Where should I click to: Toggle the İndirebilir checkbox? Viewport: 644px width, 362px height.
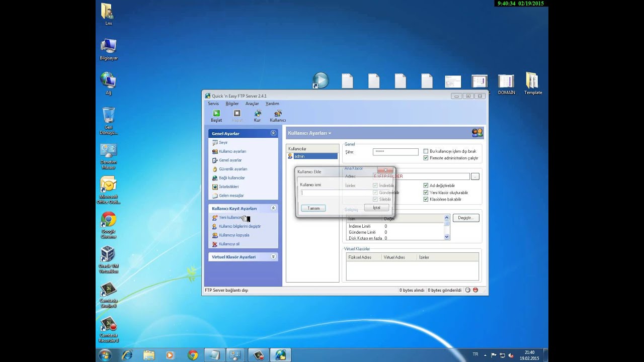pos(375,186)
